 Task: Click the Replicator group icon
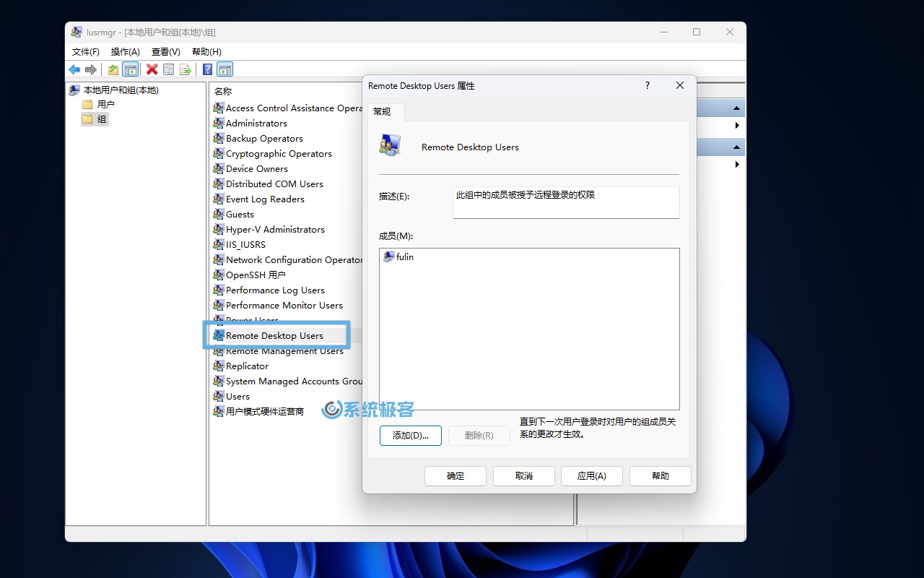pyautogui.click(x=219, y=366)
